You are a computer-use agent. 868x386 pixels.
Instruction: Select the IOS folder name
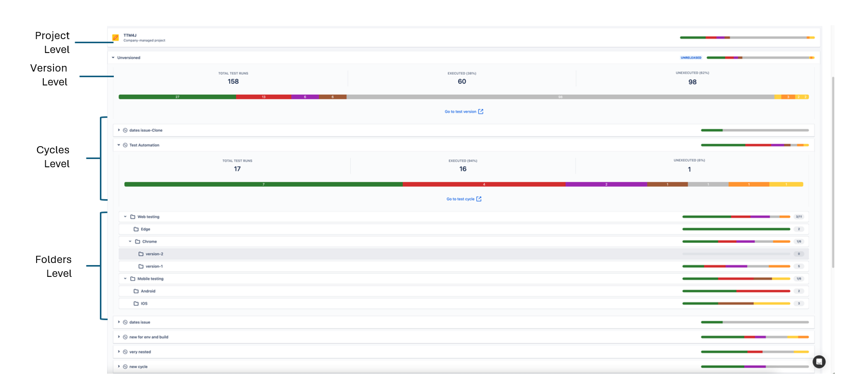click(x=144, y=303)
